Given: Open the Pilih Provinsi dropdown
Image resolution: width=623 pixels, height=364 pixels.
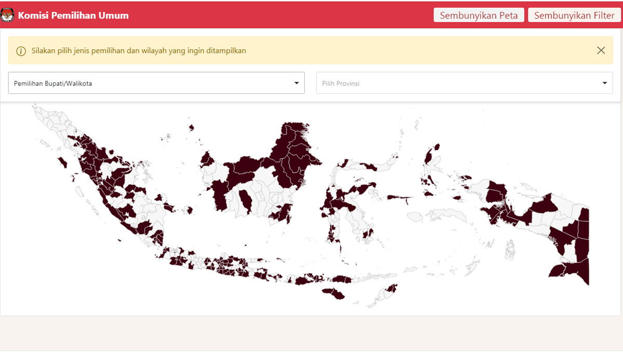Looking at the screenshot, I should 464,83.
